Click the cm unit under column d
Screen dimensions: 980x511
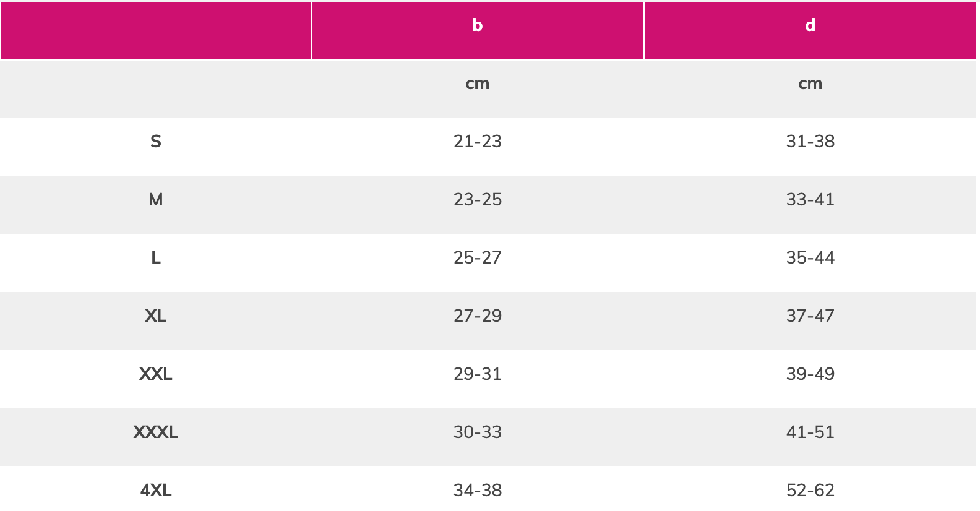coord(810,84)
